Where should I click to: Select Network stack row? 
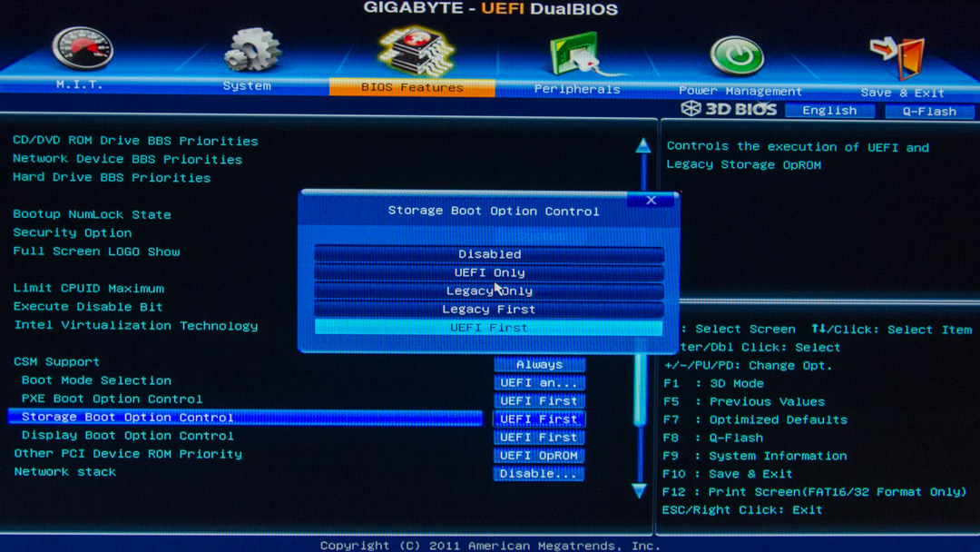[x=65, y=472]
